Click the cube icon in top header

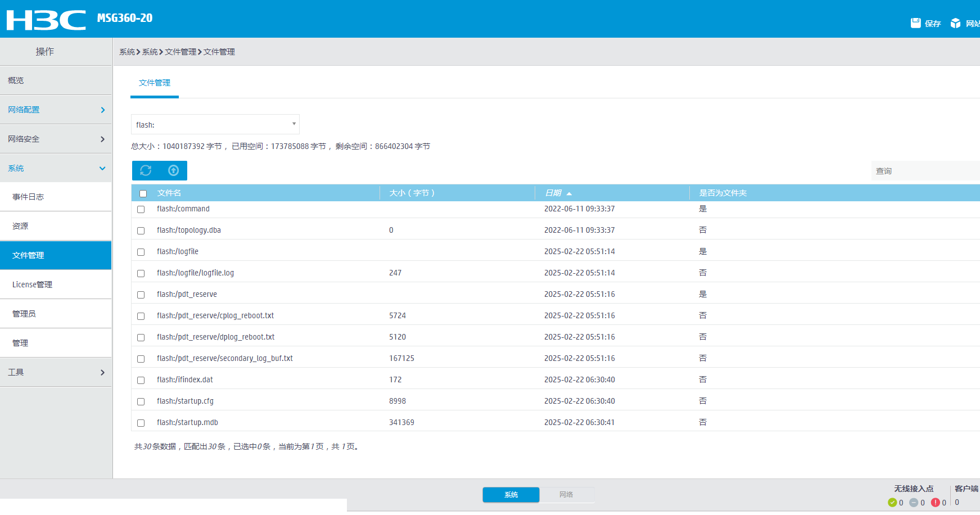[x=955, y=23]
